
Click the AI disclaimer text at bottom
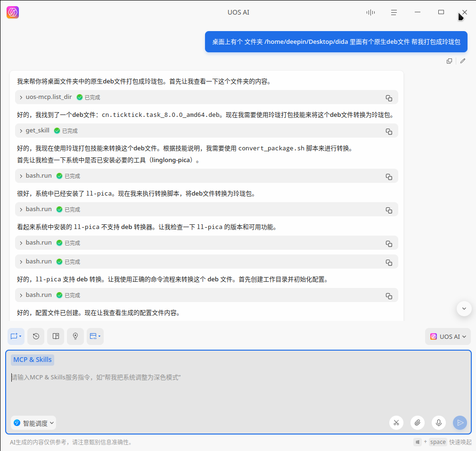72,442
